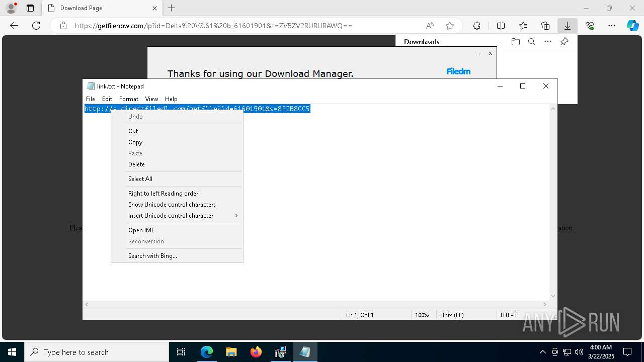
Task: Click the 100% zoom status entry
Action: 422,315
